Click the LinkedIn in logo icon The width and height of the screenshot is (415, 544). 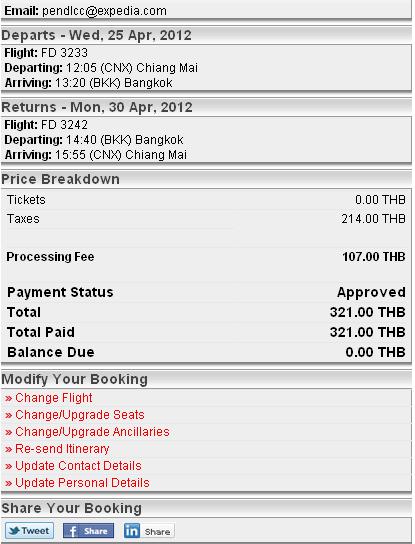(132, 531)
